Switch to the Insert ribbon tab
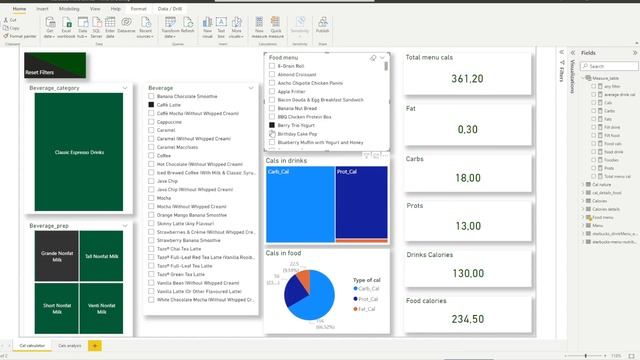The image size is (640, 360). coord(42,9)
